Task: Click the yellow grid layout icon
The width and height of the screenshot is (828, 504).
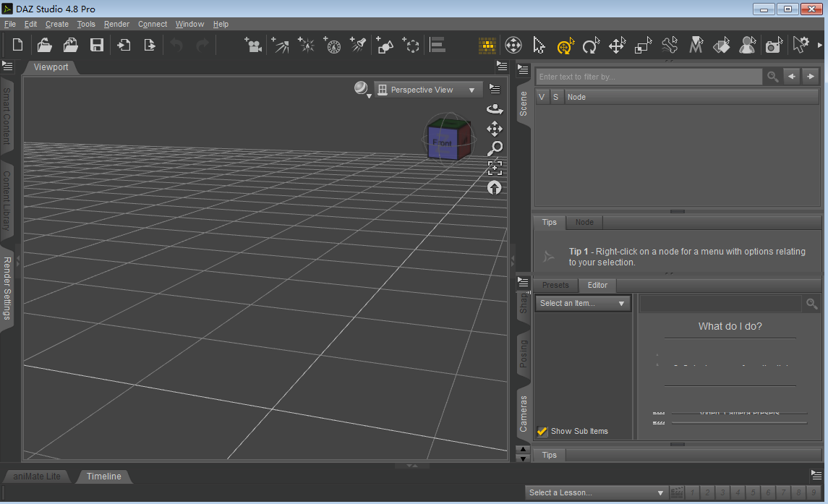Action: tap(487, 46)
